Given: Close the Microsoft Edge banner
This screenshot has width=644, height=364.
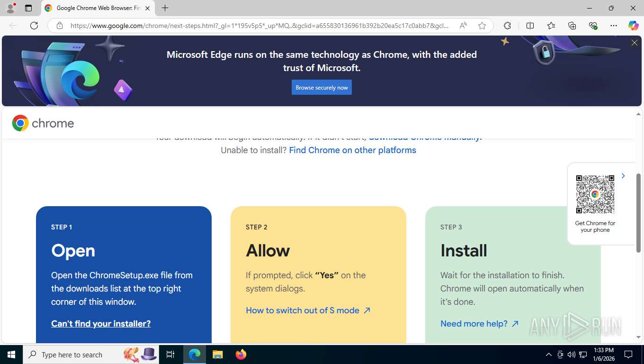Looking at the screenshot, I should pos(635,43).
